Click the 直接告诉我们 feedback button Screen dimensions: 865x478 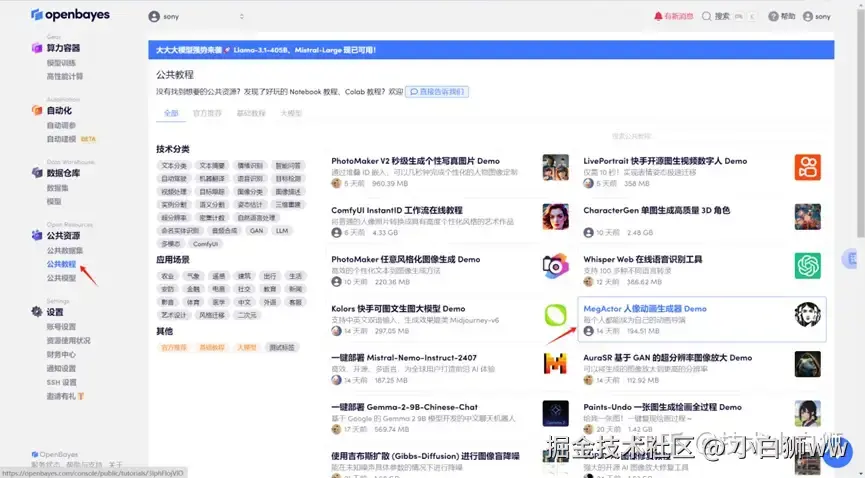click(437, 92)
